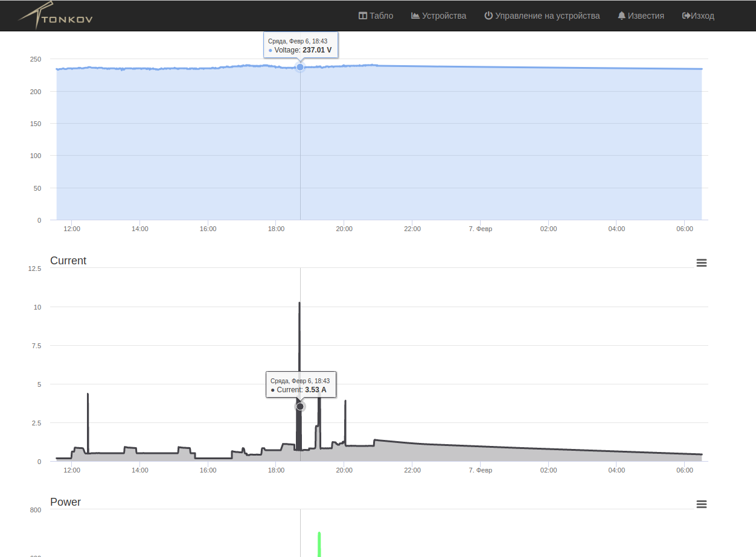This screenshot has width=756, height=557.
Task: Go to the Устройства section
Action: point(438,16)
